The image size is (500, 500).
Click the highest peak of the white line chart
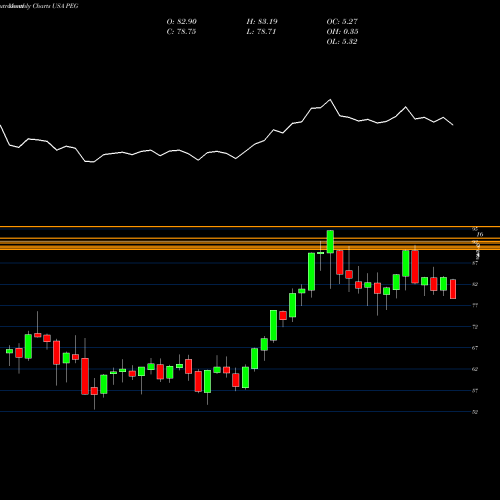[330, 100]
